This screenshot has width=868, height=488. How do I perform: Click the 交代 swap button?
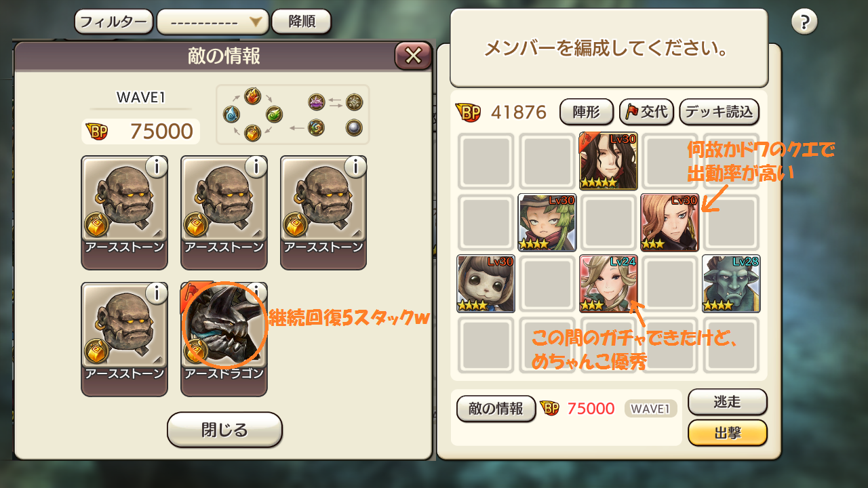click(646, 112)
